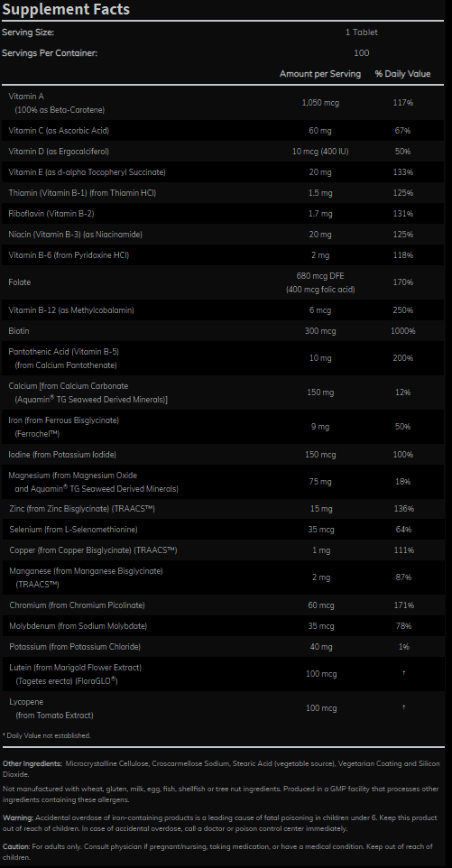Click the Amount per Serving column header
Image resolution: width=452 pixels, height=868 pixels.
(x=320, y=74)
